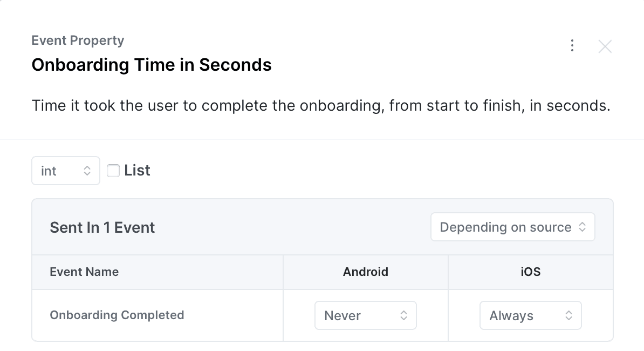This screenshot has height=351, width=644.
Task: Click the Event Name column header
Action: 84,272
